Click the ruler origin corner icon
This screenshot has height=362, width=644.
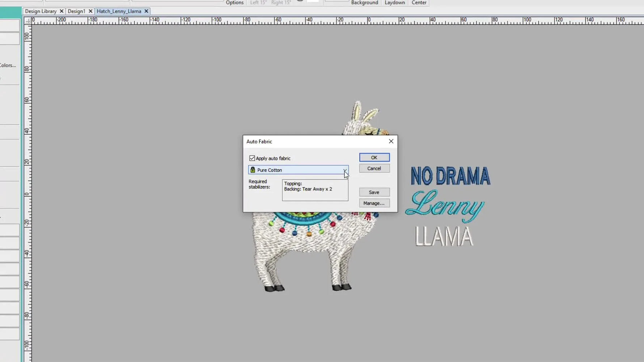tap(28, 21)
